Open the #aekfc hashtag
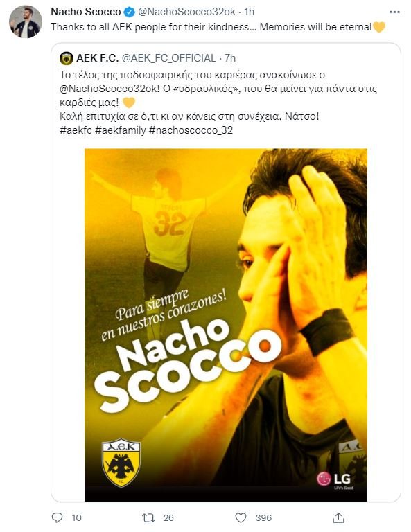Screen dimensions: 411x532 point(76,130)
